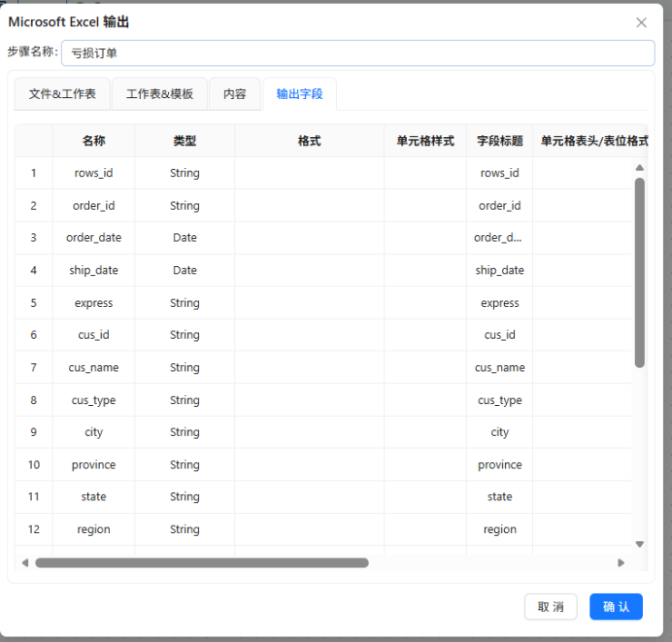Click the horizontal scrollbar thumb
Viewport: 672px width, 642px height.
(x=202, y=562)
